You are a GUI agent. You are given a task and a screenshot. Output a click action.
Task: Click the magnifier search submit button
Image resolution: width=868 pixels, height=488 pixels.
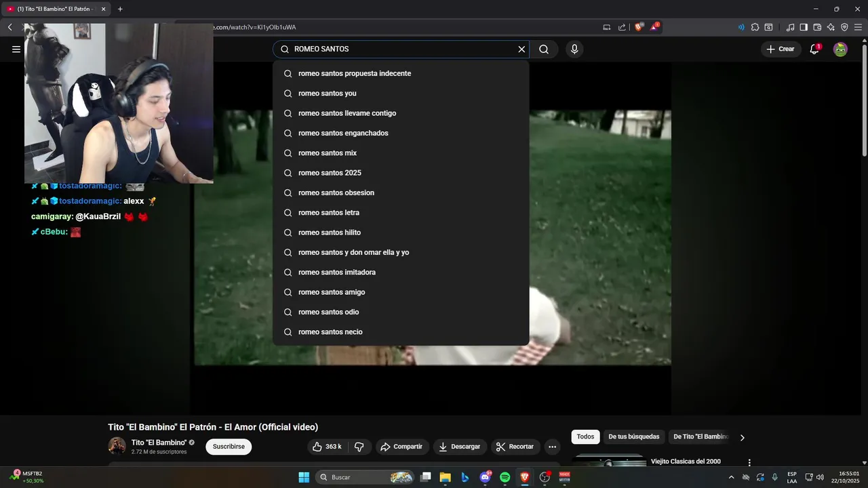pos(544,49)
